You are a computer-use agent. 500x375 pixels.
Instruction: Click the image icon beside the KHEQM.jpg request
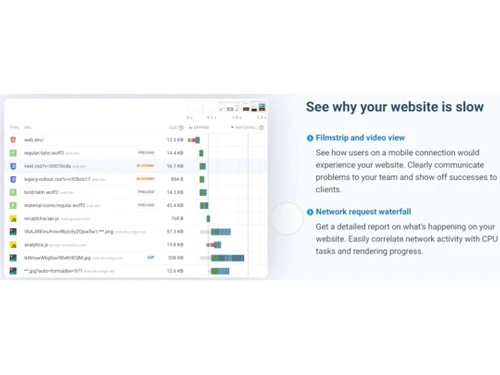13,258
